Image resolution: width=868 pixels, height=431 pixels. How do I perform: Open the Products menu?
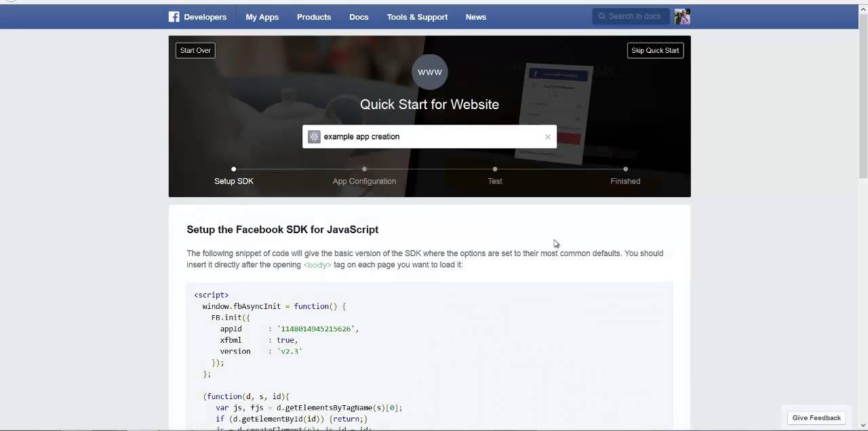point(314,17)
